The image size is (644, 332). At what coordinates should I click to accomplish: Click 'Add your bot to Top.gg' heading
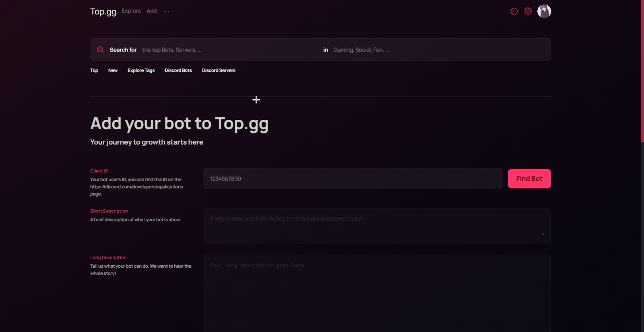179,123
